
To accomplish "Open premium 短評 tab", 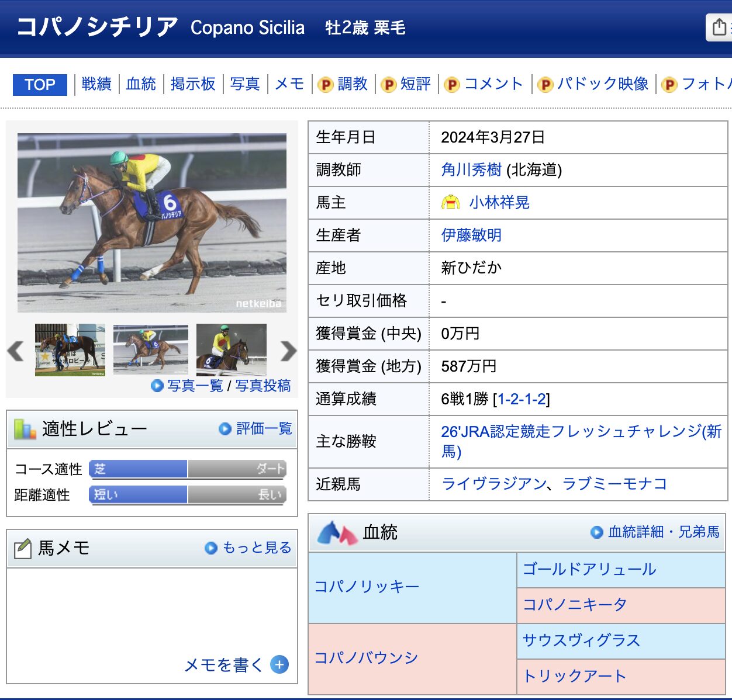I will 416,84.
